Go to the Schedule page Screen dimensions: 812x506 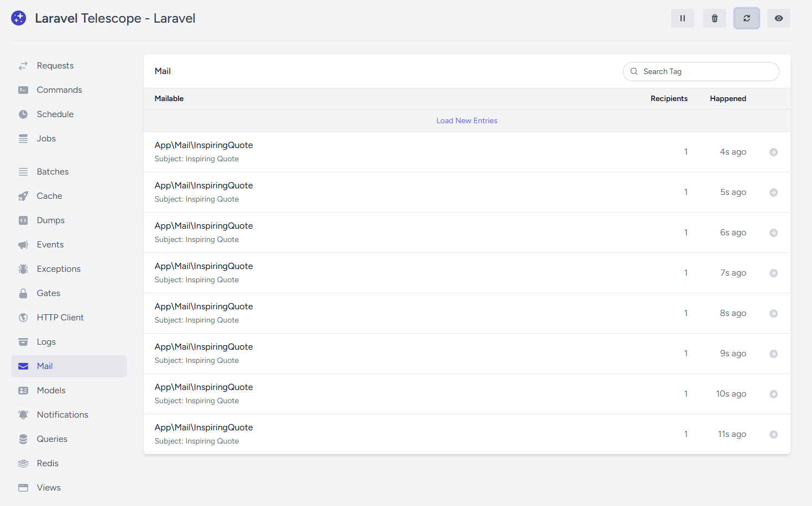(x=55, y=114)
